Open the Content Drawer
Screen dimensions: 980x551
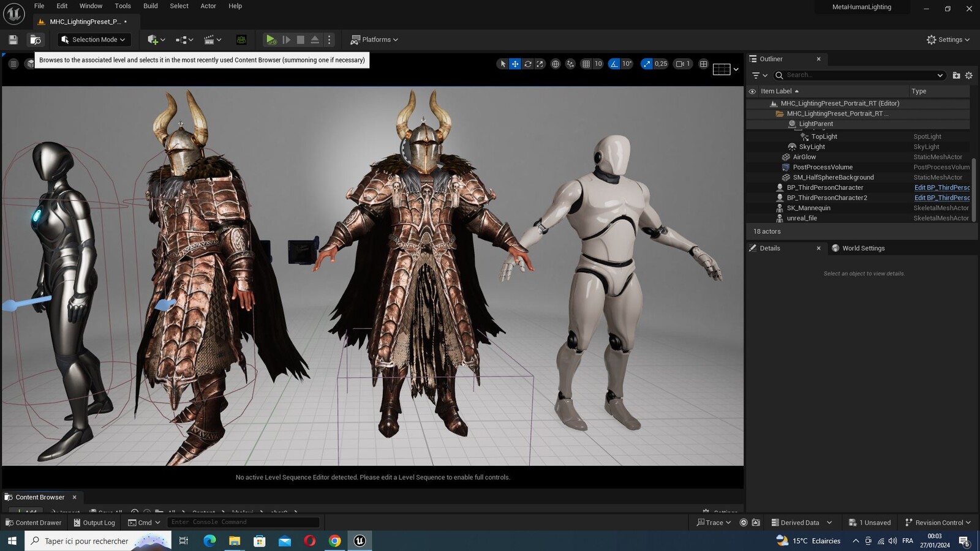point(34,523)
